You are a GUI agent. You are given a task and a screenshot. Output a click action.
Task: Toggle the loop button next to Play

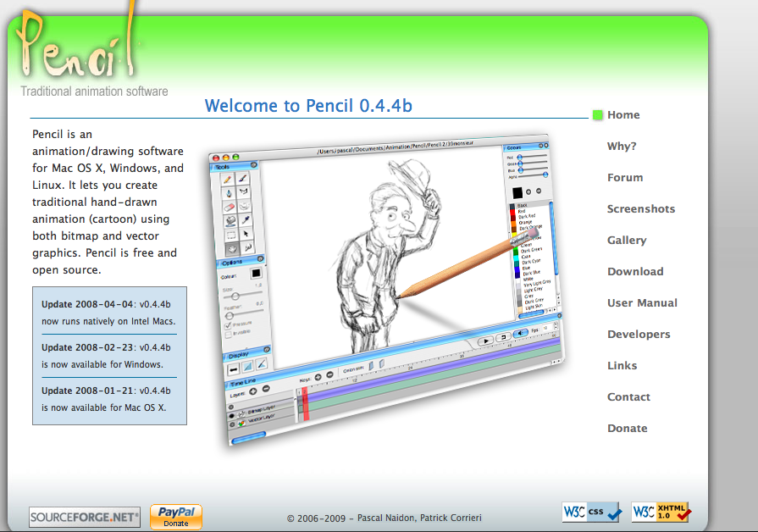(x=503, y=337)
